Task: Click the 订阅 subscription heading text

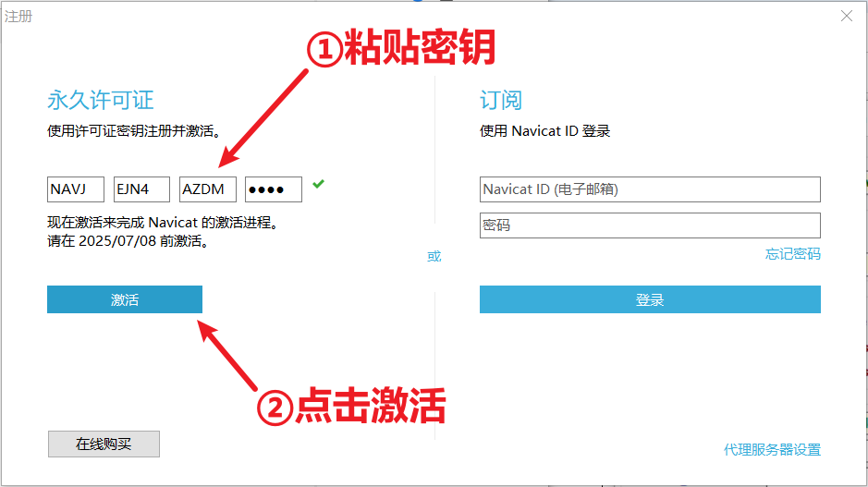Action: (500, 100)
